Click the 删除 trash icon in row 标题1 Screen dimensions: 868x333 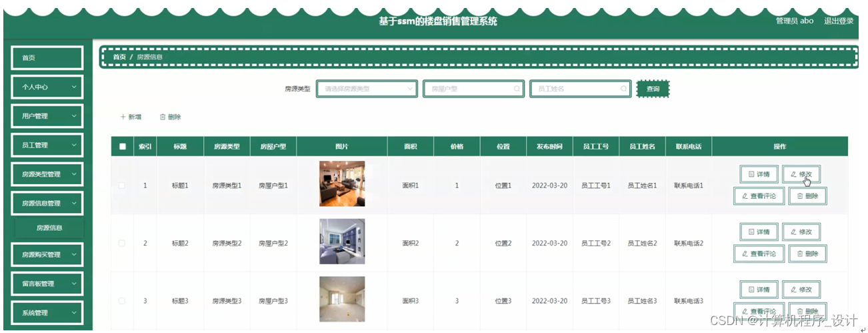(799, 196)
